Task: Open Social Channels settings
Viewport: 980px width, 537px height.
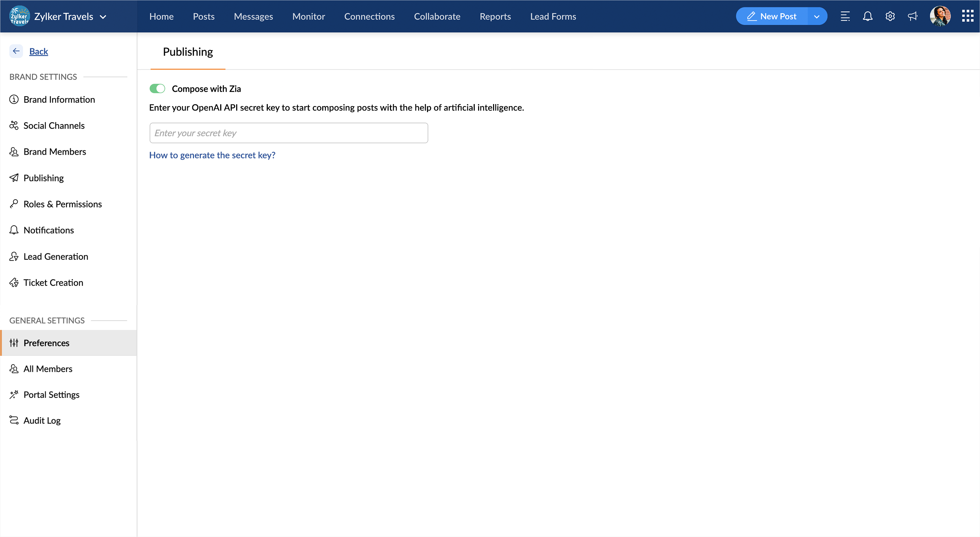Action: 54,125
